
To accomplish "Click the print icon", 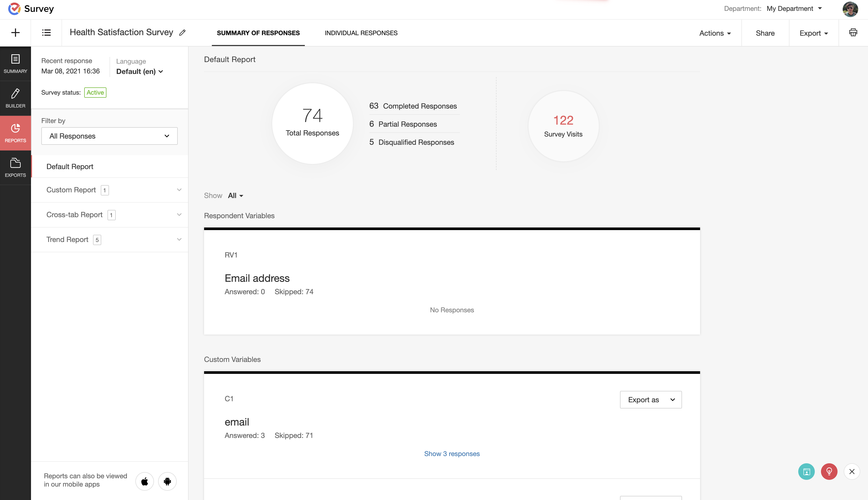I will click(853, 33).
